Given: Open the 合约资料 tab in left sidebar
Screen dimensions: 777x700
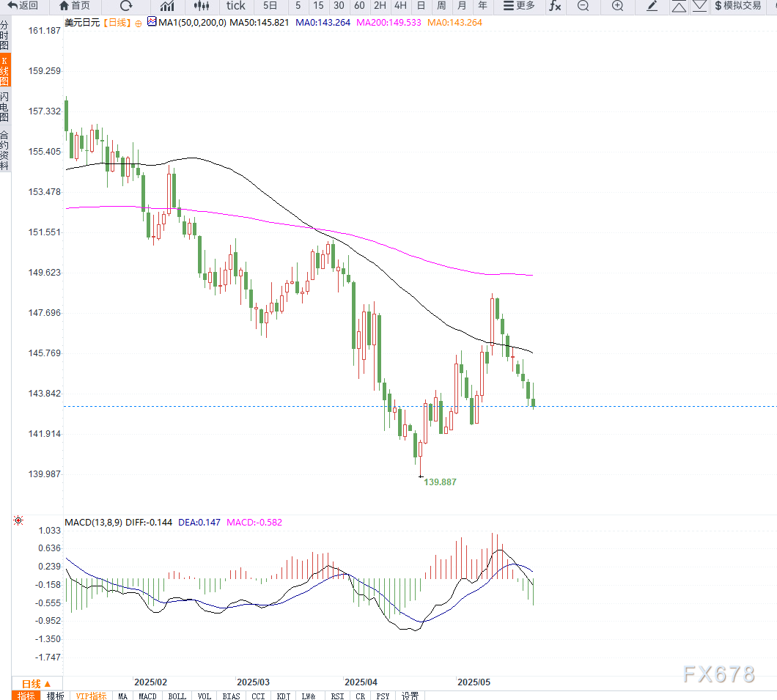Looking at the screenshot, I should coord(5,150).
